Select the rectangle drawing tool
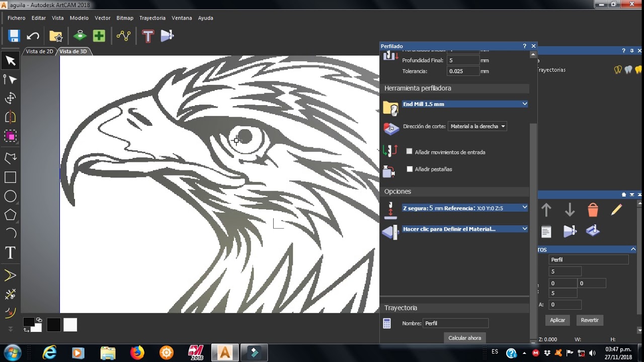This screenshot has height=362, width=644. [x=10, y=177]
